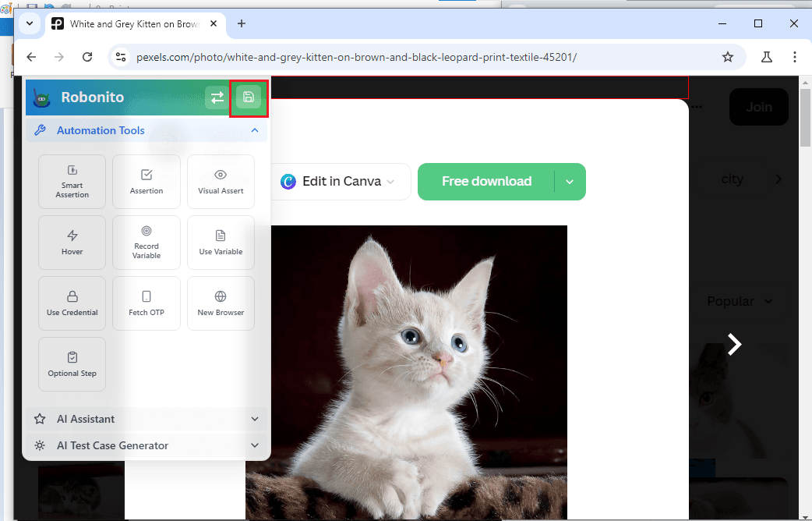Screen dimensions: 812x521
Task: Choose the Record Variable tool
Action: point(147,243)
